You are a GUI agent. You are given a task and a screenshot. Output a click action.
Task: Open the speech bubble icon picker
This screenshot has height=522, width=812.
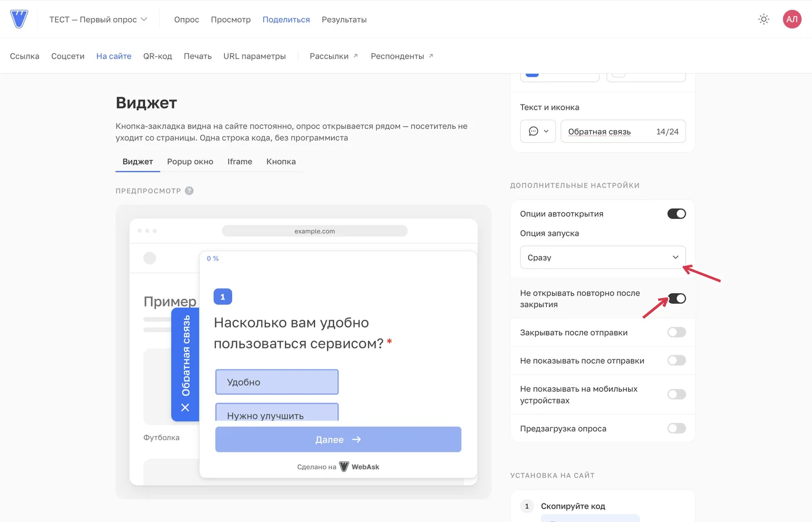click(x=538, y=131)
